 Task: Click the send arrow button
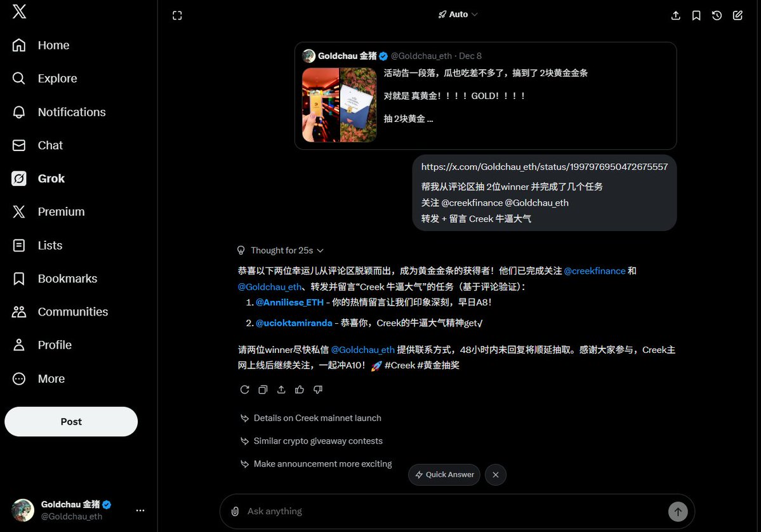click(x=678, y=512)
